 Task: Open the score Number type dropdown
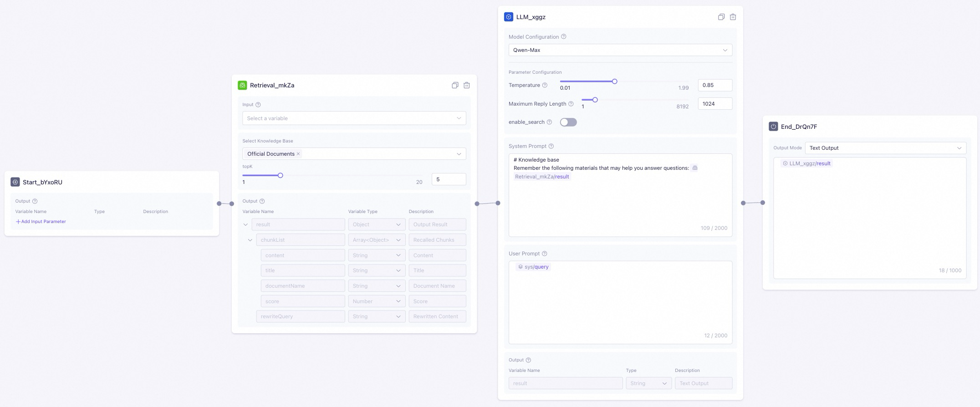click(x=377, y=301)
